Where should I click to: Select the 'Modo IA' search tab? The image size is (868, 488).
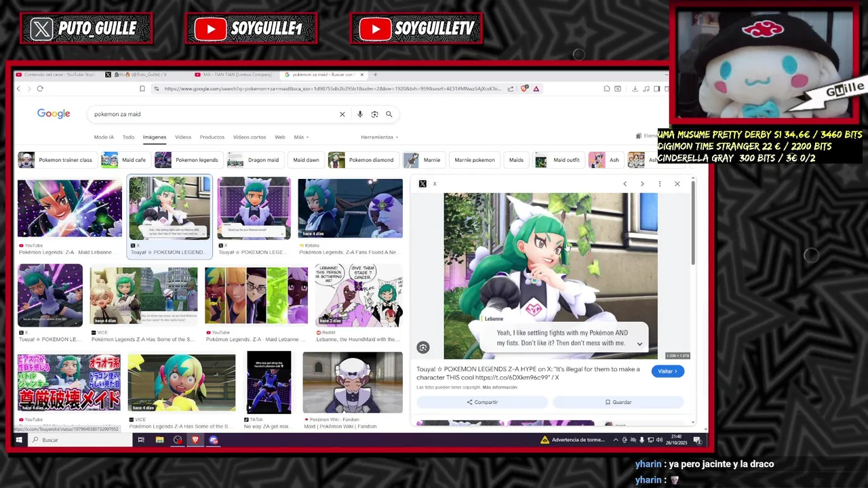click(x=104, y=137)
